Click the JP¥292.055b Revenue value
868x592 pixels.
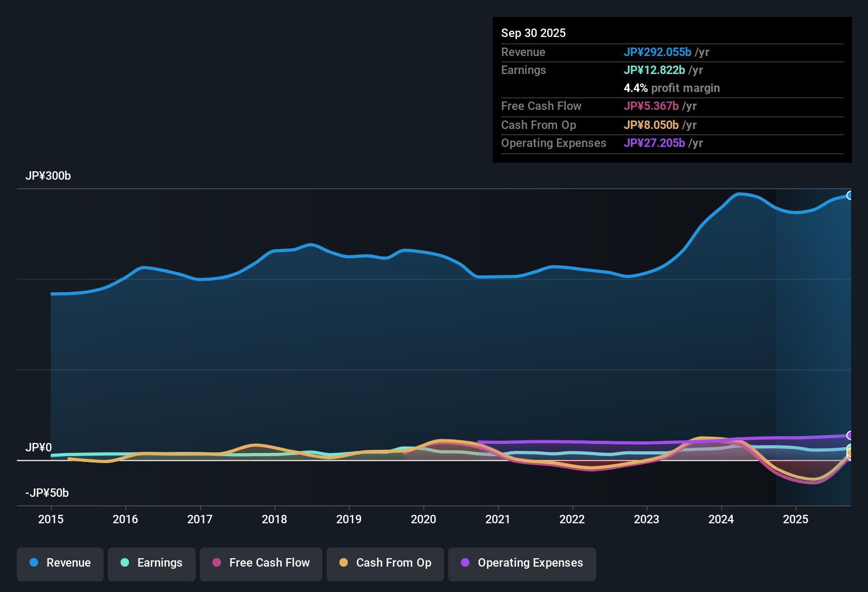[x=658, y=52]
